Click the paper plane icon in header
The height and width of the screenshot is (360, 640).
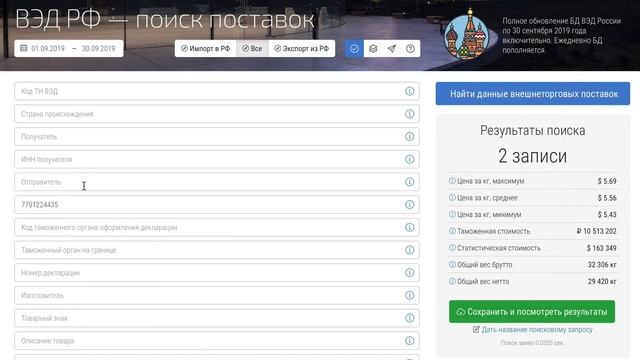[391, 49]
